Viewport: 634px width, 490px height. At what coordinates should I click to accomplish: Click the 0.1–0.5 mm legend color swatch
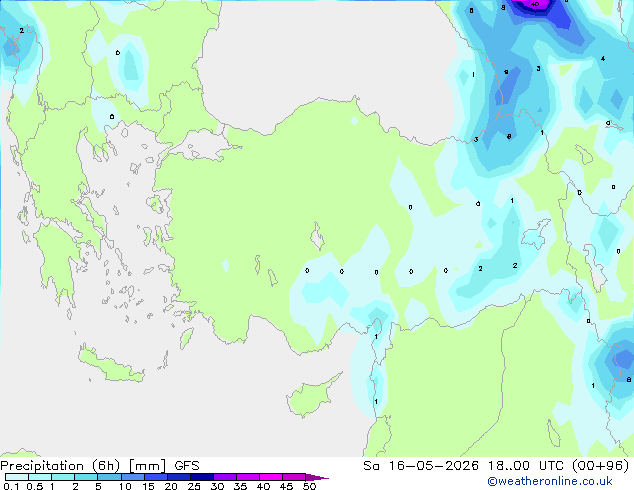click(17, 477)
